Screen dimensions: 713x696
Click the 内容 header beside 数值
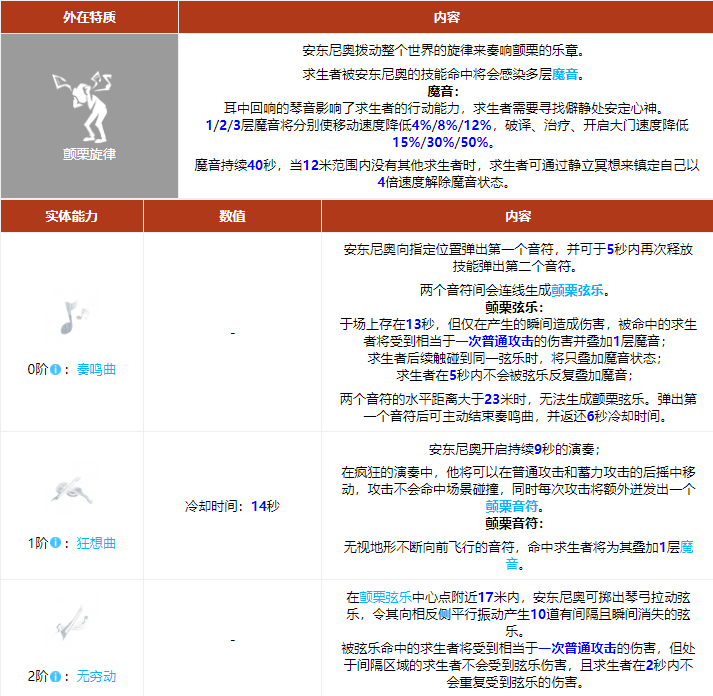click(x=517, y=216)
